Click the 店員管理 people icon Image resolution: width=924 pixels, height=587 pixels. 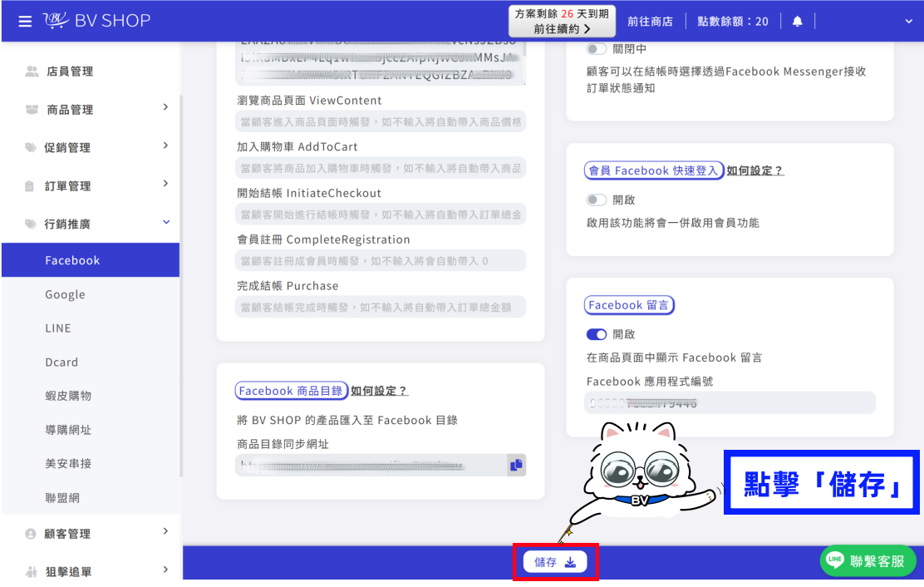click(32, 72)
